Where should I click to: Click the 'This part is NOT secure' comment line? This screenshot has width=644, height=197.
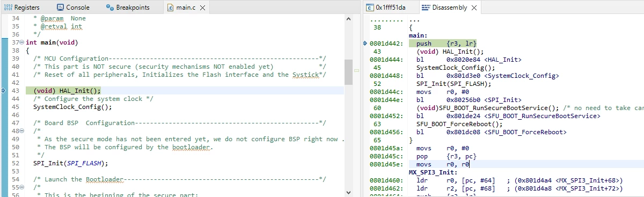[180, 67]
